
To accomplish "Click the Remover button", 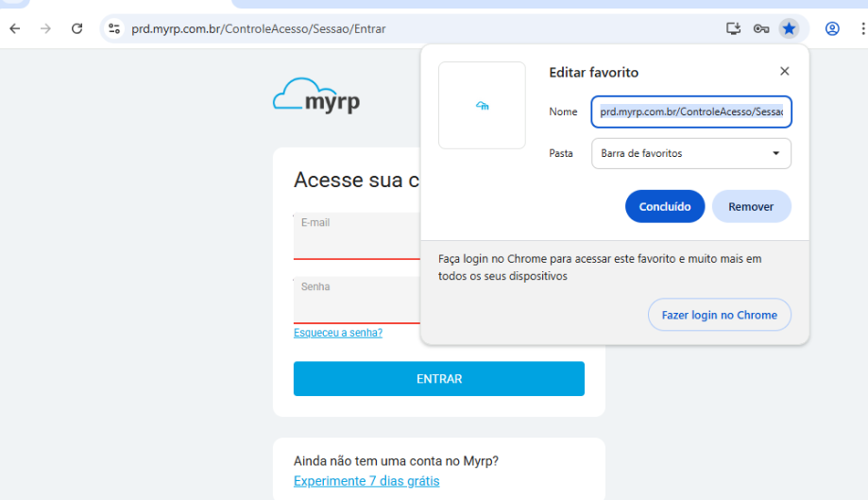I will pos(751,206).
